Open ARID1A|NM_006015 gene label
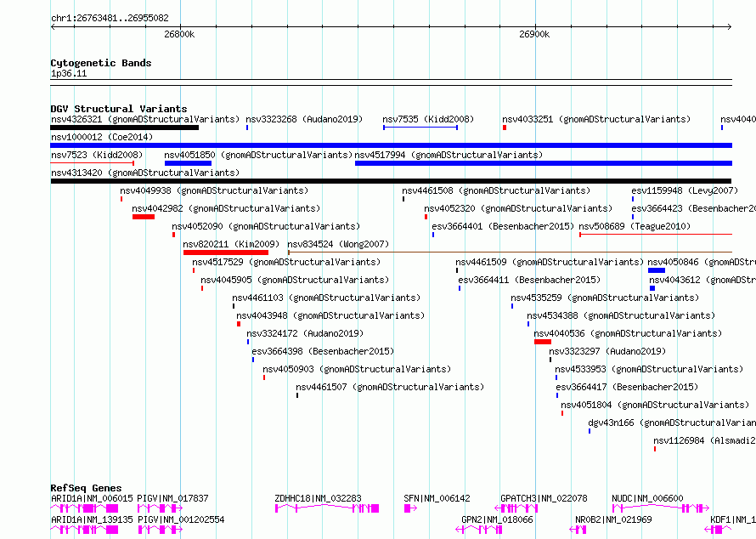756x539 pixels. (92, 498)
